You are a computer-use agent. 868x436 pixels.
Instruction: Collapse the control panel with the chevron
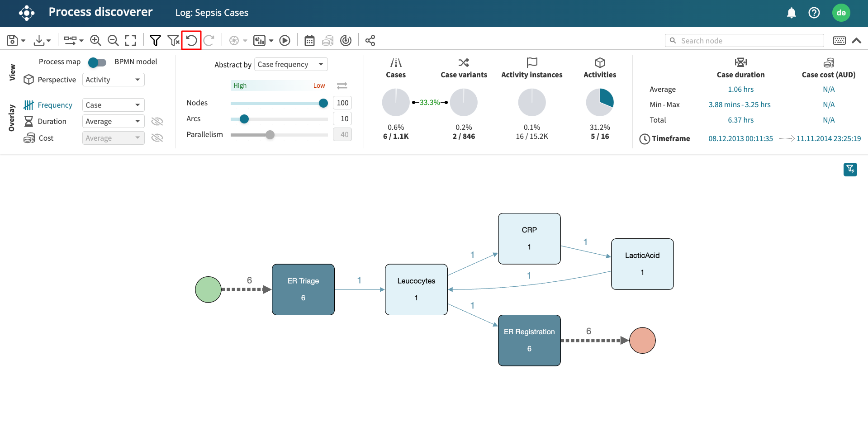click(856, 41)
